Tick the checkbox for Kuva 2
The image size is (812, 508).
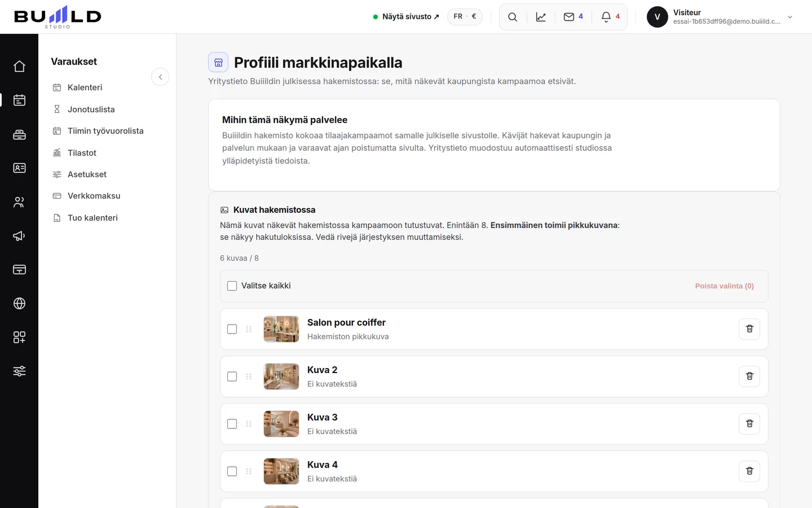(x=232, y=376)
